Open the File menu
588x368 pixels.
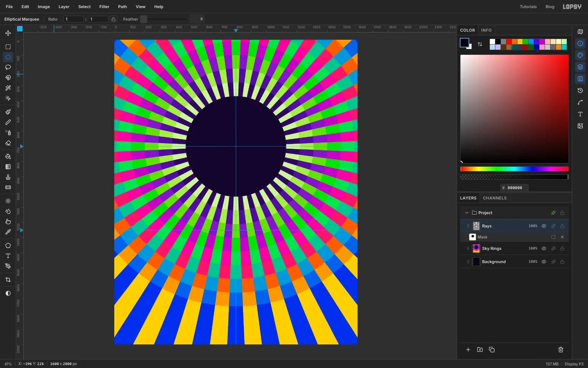click(9, 7)
